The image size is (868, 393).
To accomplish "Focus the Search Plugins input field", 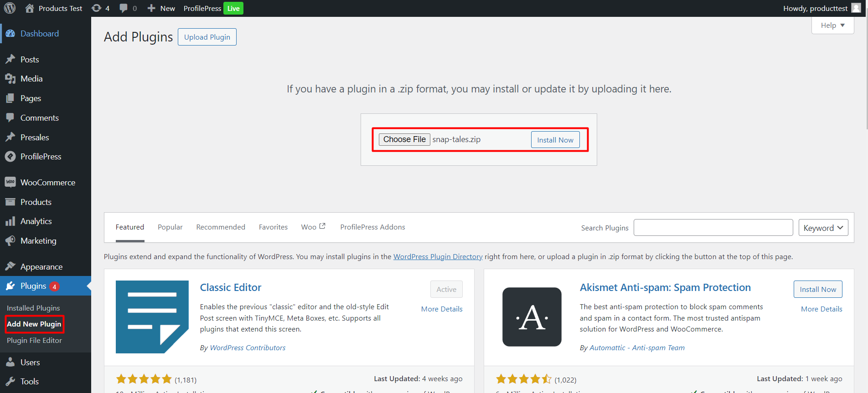I will pos(713,228).
